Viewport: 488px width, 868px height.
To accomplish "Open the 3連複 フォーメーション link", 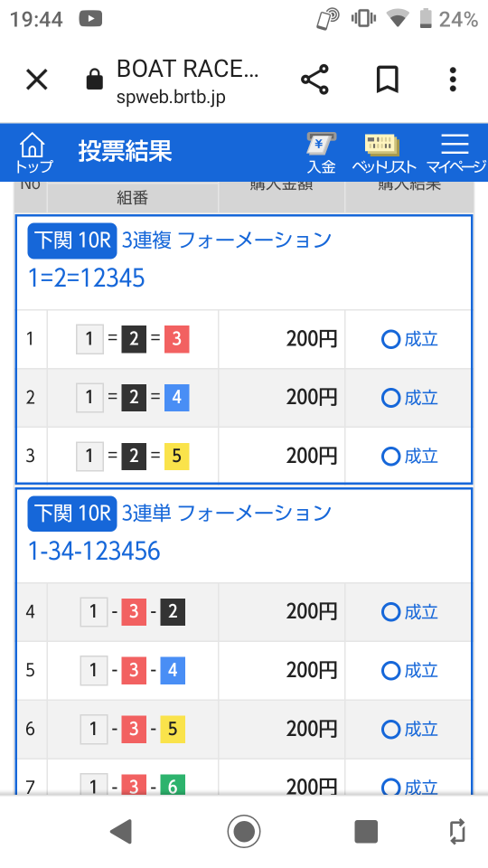I will click(226, 241).
